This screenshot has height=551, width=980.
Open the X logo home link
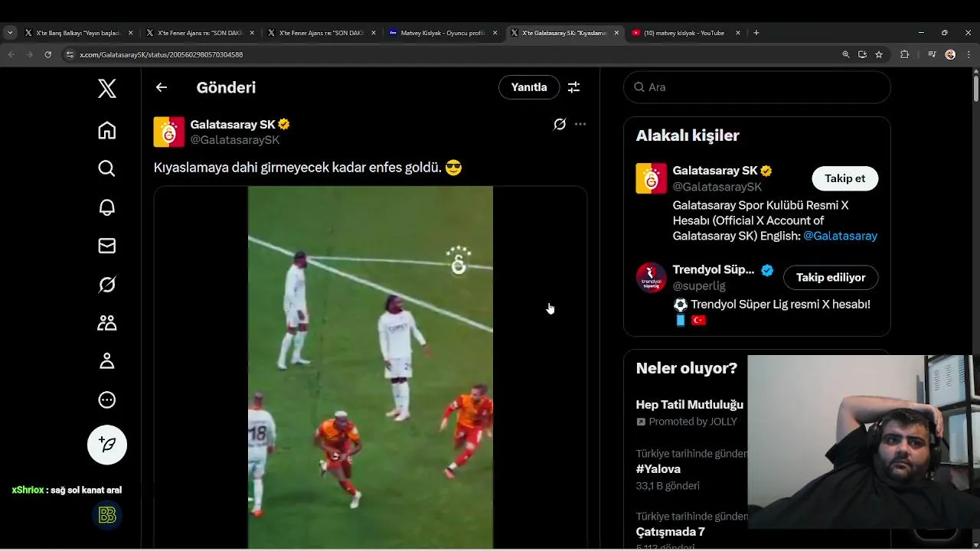[x=107, y=88]
